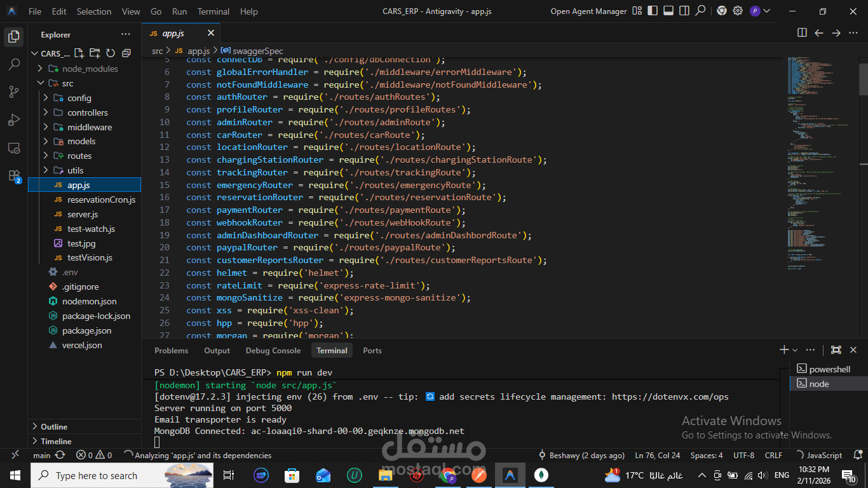Maximize the terminal panel size
Viewport: 868px width, 488px height.
click(836, 350)
